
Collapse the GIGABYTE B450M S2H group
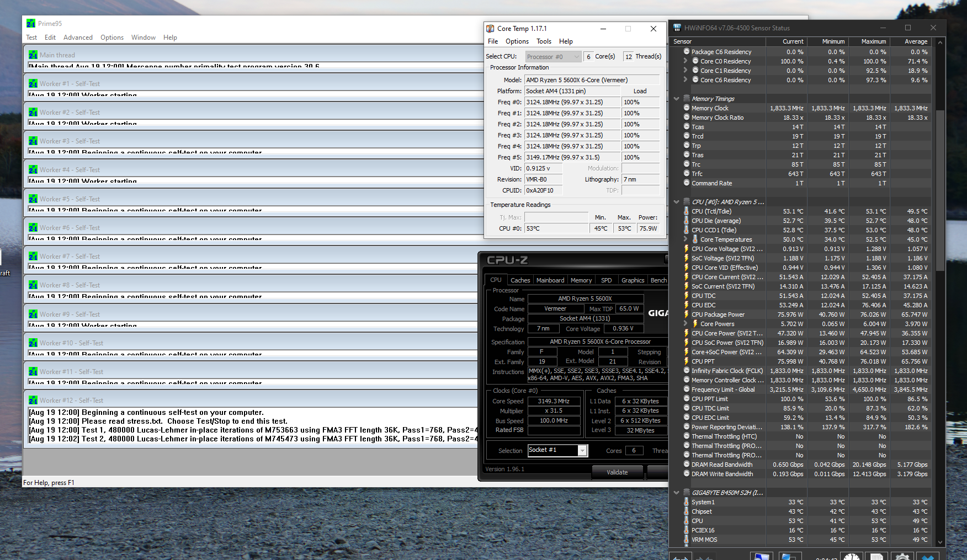pyautogui.click(x=677, y=493)
